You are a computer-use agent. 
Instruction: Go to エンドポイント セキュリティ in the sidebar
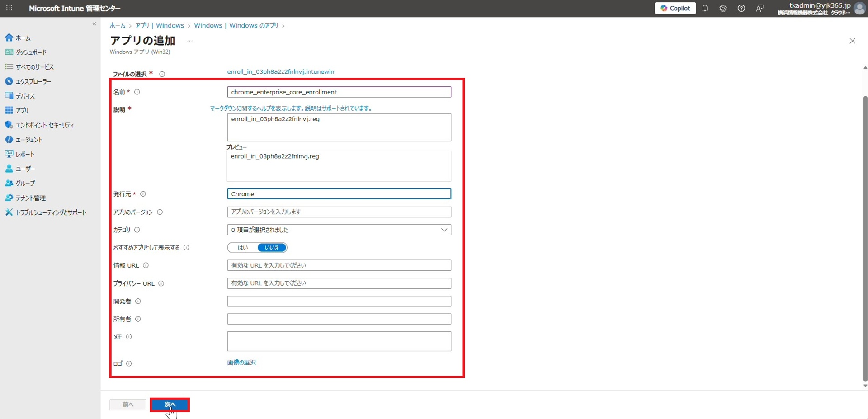[44, 125]
